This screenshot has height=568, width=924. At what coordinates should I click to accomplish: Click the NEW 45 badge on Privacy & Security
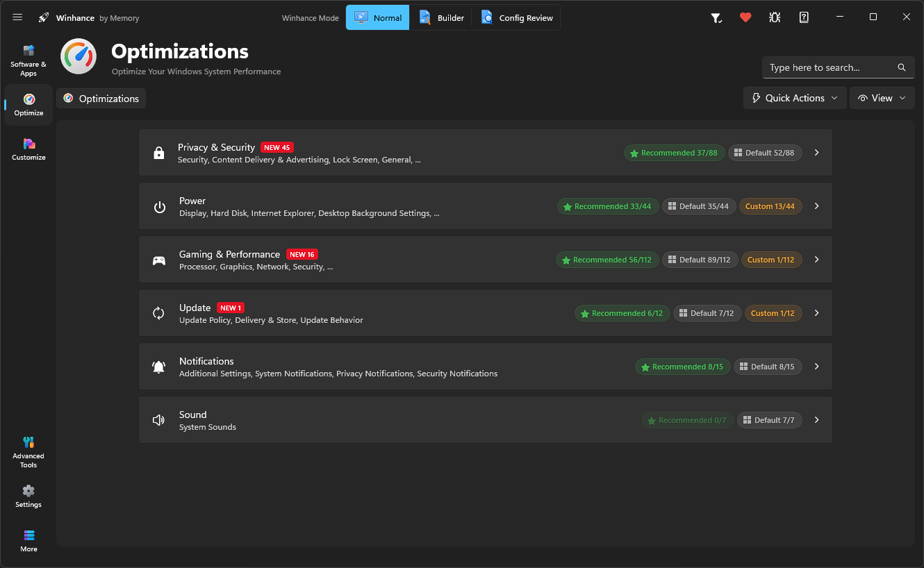tap(277, 147)
